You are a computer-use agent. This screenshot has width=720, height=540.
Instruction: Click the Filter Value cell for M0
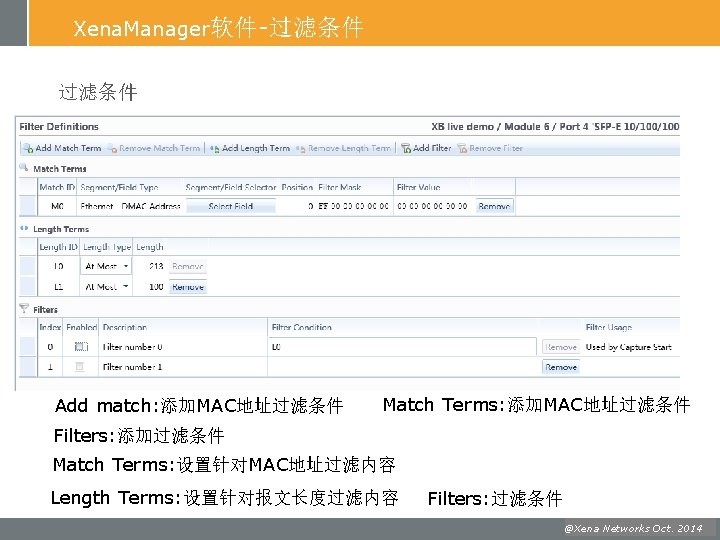432,206
